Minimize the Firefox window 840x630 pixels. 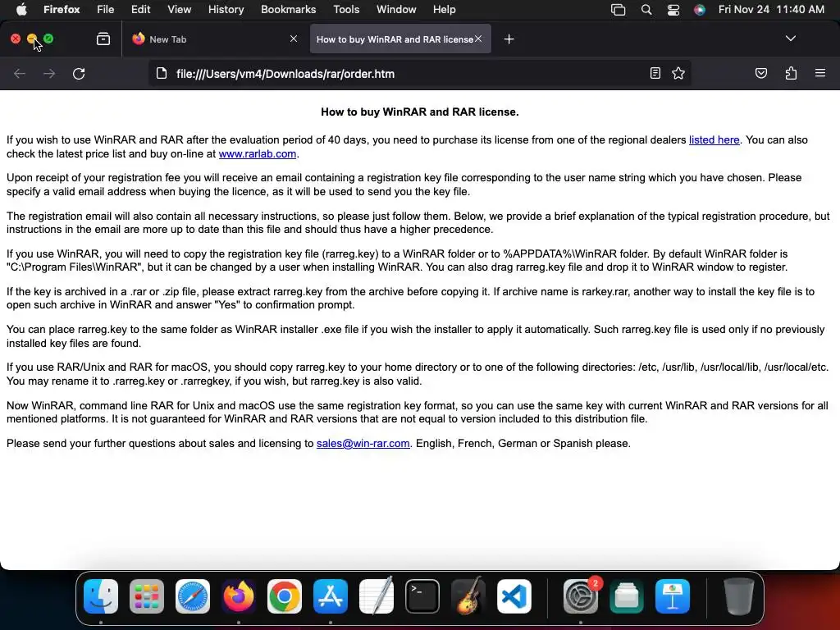[32, 39]
